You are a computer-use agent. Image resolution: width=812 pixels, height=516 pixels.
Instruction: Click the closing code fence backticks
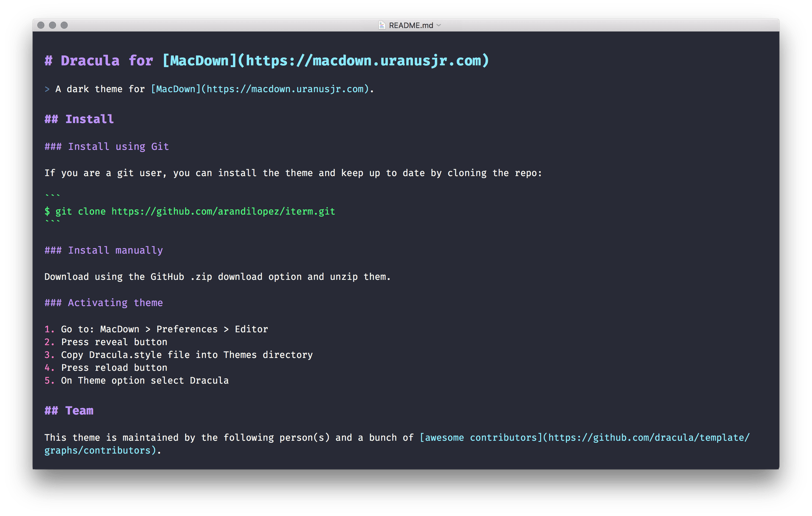click(52, 221)
